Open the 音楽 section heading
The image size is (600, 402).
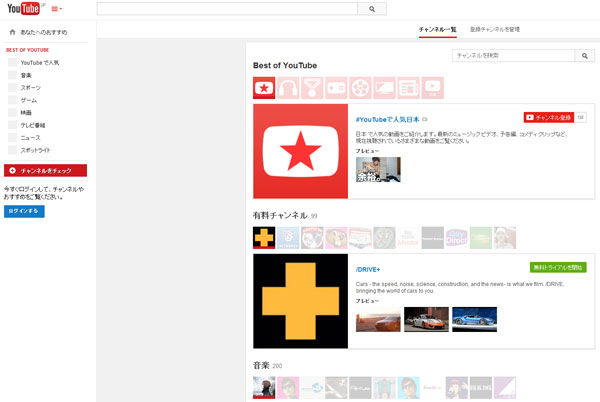coord(261,365)
